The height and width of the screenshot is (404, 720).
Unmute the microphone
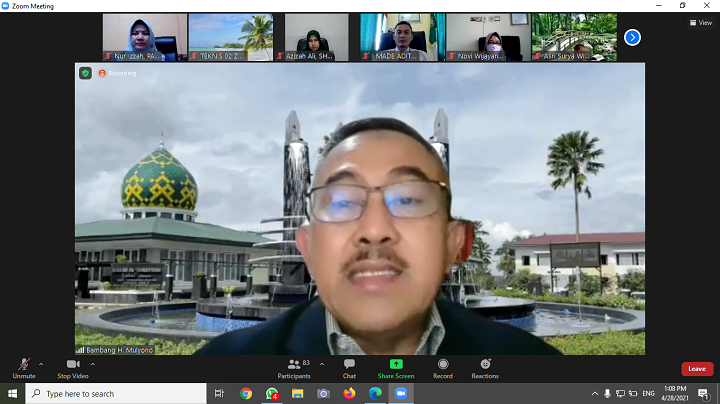23,367
